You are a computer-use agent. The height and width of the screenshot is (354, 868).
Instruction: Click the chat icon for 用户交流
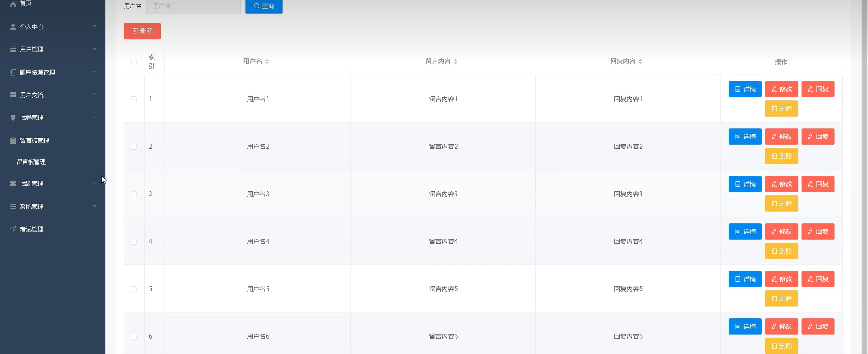[x=13, y=95]
